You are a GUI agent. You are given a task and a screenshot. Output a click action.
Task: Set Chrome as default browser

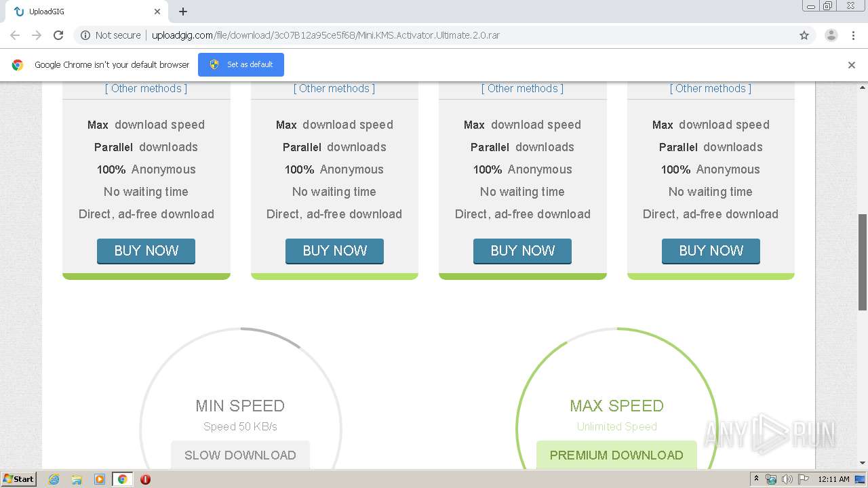(241, 64)
